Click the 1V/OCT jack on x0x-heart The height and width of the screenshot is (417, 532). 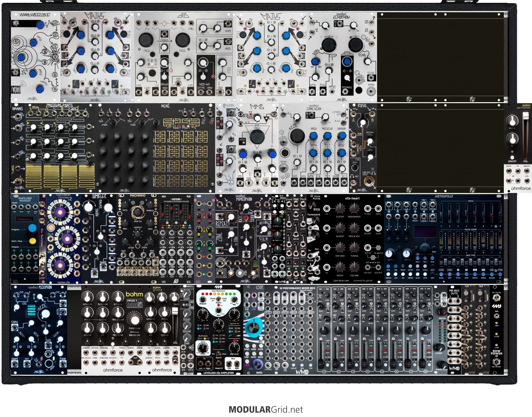(368, 208)
